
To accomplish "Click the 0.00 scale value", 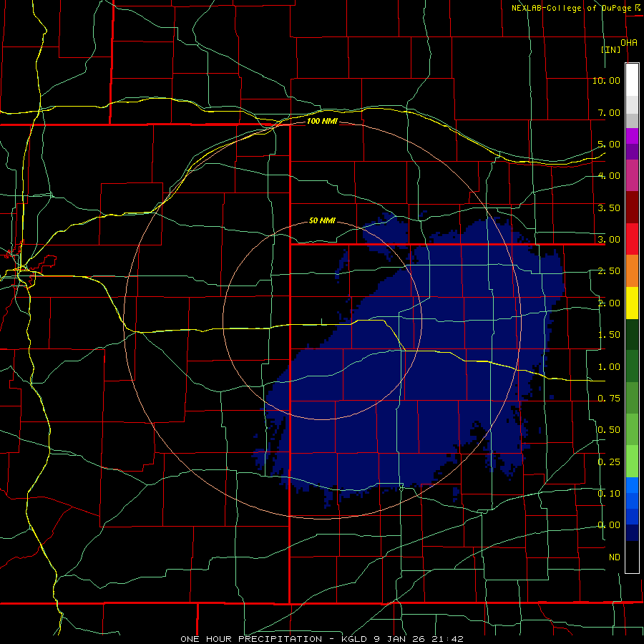I will click(609, 525).
